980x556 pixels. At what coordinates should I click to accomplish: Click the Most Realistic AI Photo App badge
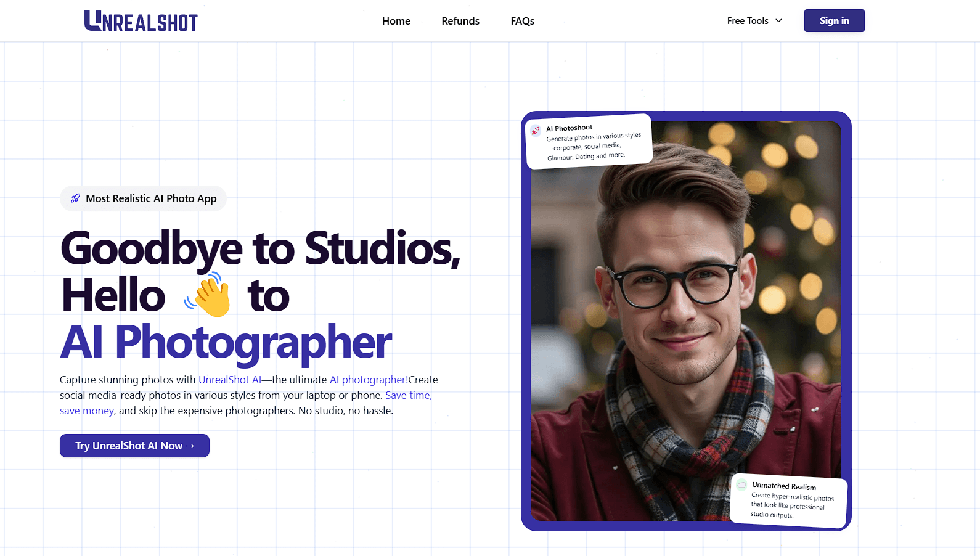coord(143,198)
